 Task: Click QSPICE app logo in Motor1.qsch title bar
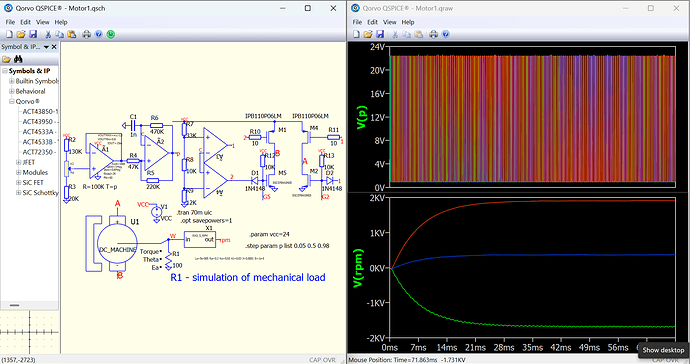click(7, 8)
